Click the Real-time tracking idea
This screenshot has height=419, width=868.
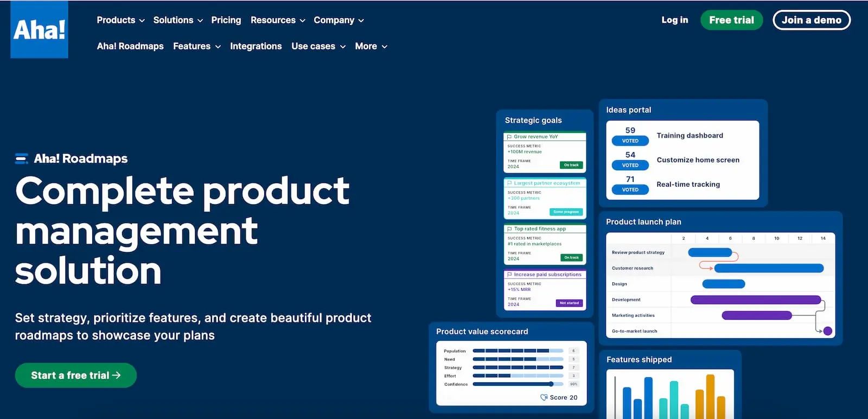688,185
